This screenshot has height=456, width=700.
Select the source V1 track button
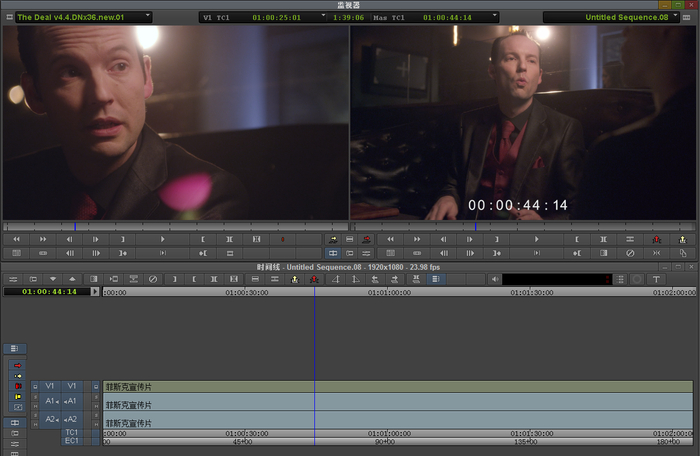[50, 386]
